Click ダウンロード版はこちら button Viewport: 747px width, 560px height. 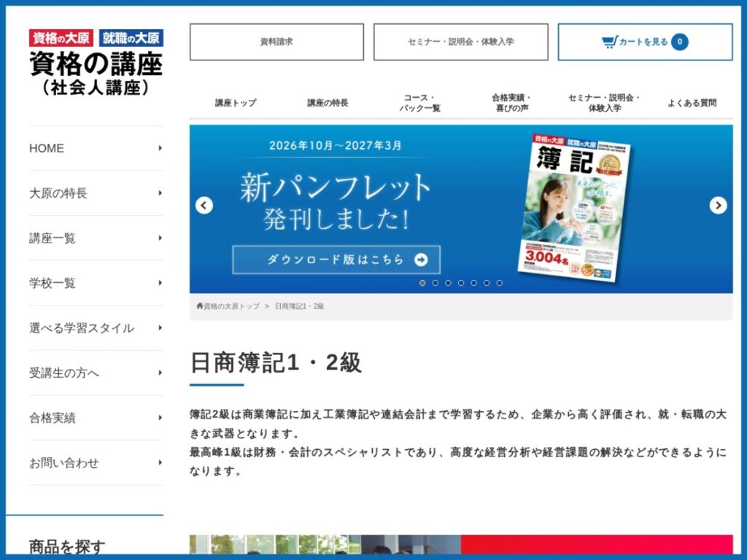tap(336, 260)
